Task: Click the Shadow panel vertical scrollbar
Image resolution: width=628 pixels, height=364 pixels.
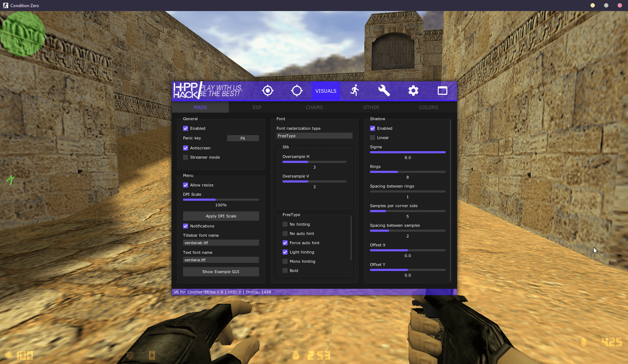Action: pyautogui.click(x=450, y=200)
